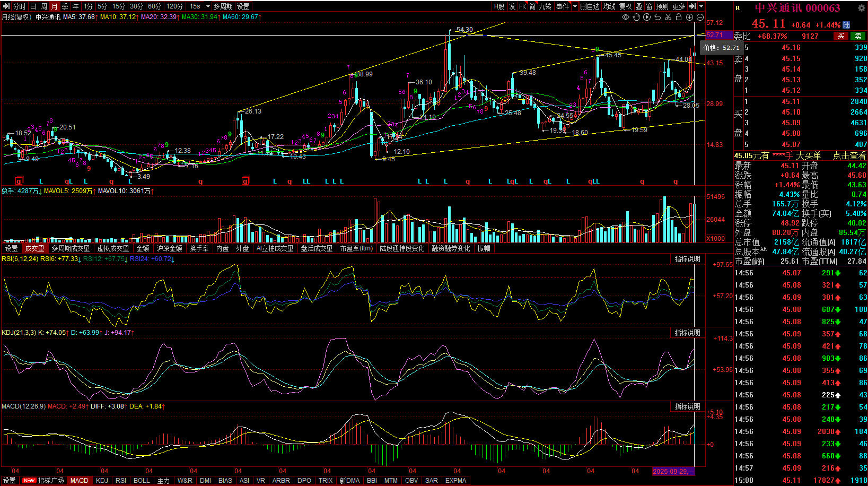Switch to the 周 weekly period

pos(44,6)
